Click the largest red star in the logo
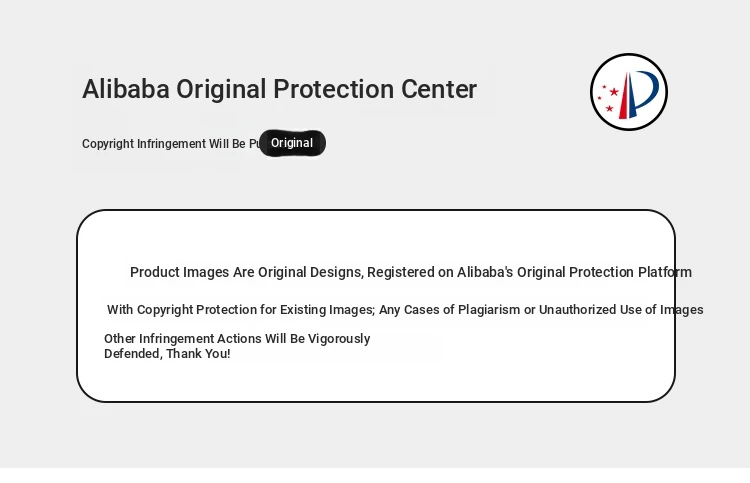Screen dimensions: 750x483 (614, 92)
